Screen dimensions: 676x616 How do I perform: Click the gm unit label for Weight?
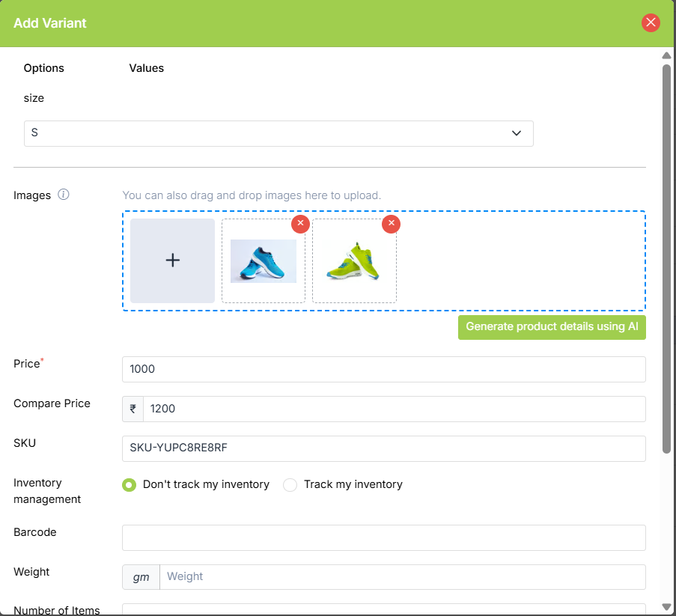(x=141, y=577)
